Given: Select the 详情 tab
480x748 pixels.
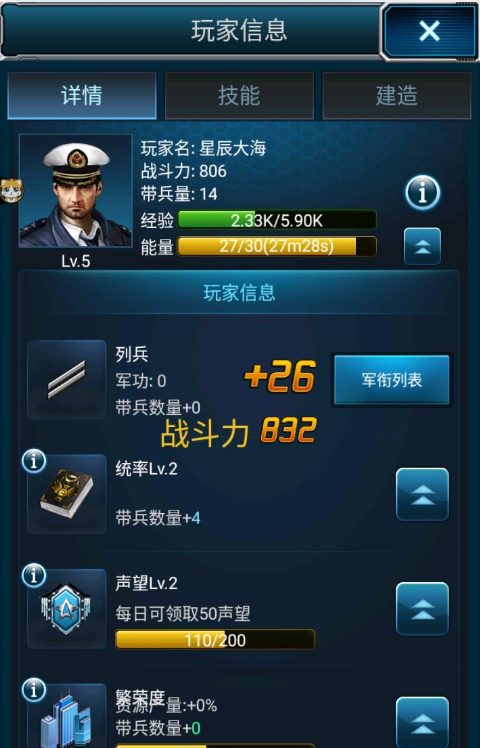Looking at the screenshot, I should pos(82,95).
